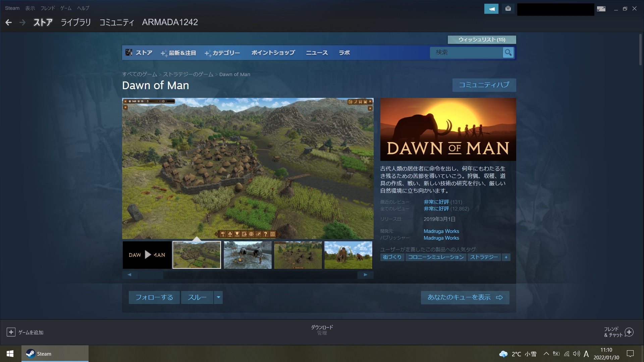Viewport: 644px width, 362px height.
Task: Open the Wi-Fi network icon
Action: [567, 354]
